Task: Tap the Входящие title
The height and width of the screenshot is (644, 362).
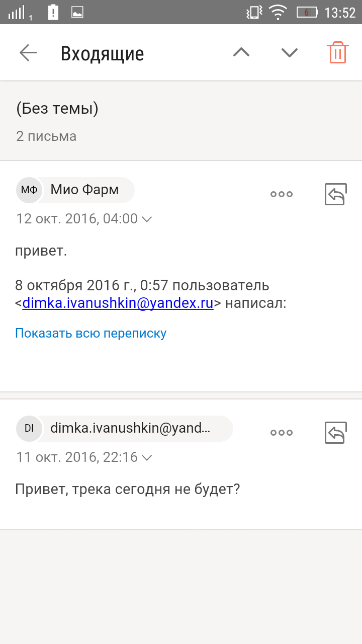Action: (x=103, y=53)
